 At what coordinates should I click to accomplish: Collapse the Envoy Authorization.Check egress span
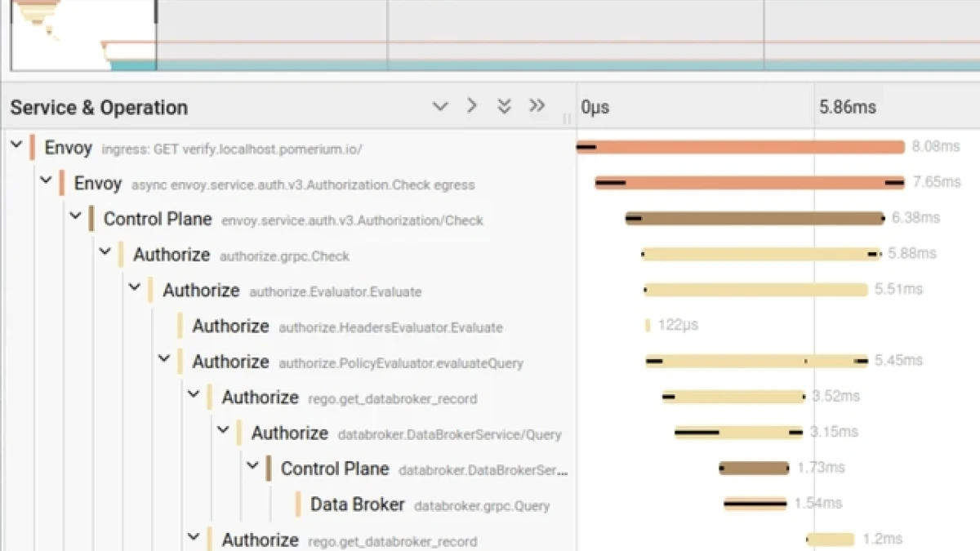[46, 180]
